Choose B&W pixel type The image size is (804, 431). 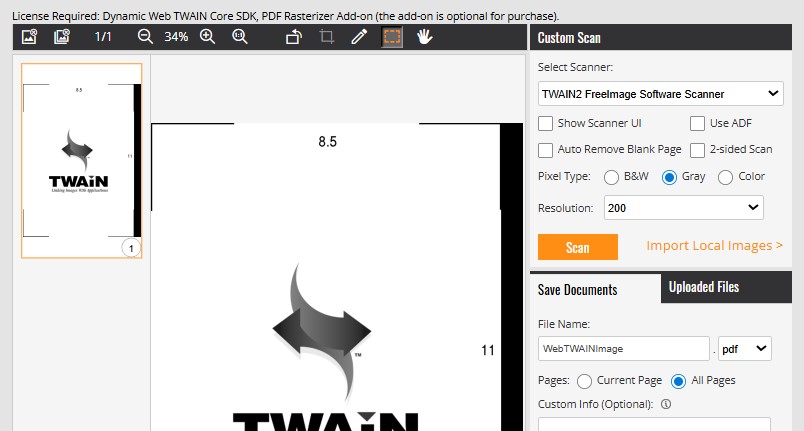tap(611, 177)
